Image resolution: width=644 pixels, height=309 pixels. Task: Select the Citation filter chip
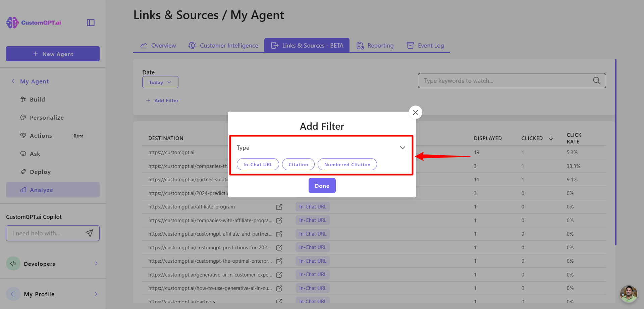tap(298, 164)
